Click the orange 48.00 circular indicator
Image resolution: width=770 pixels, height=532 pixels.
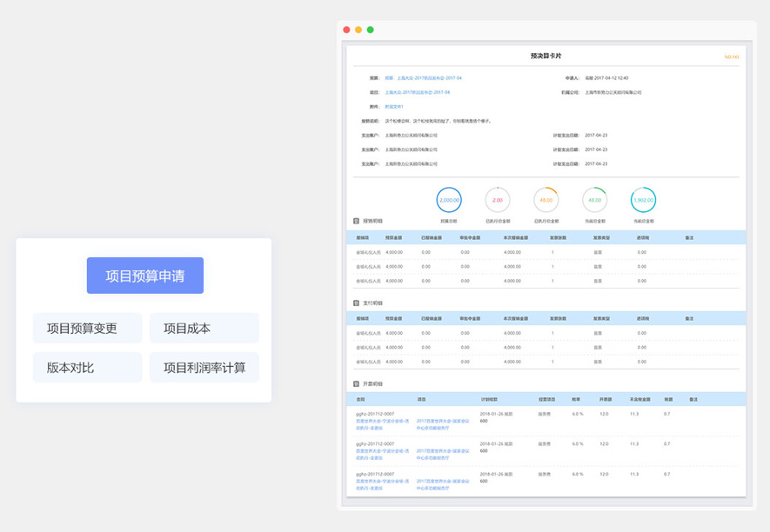coord(546,200)
